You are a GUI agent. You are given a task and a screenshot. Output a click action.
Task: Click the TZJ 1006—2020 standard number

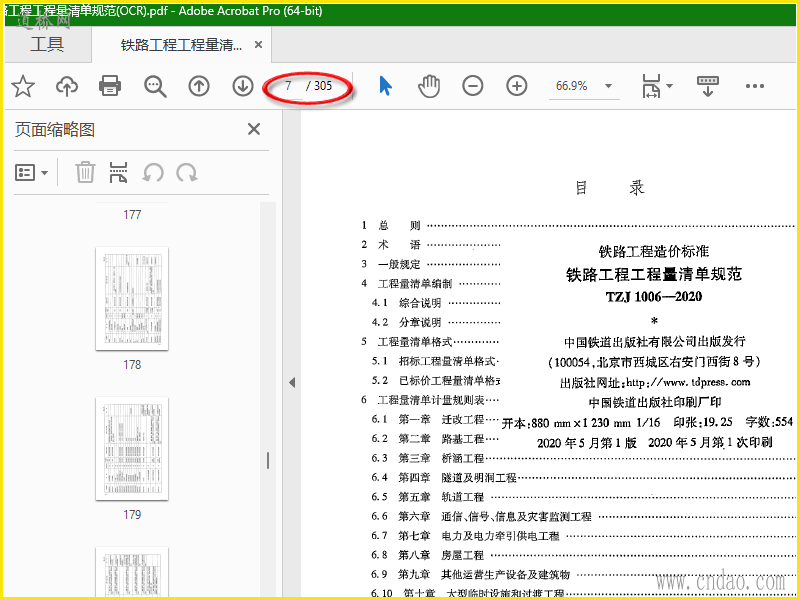pos(654,296)
